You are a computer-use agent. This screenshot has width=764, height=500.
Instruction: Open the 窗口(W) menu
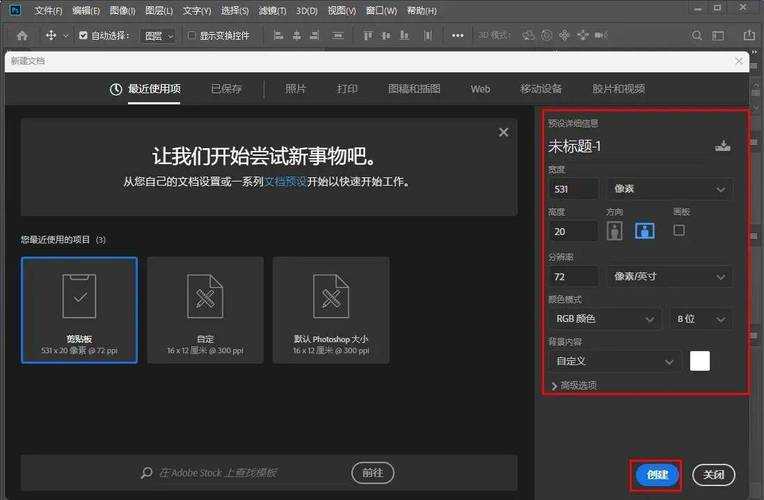click(382, 10)
